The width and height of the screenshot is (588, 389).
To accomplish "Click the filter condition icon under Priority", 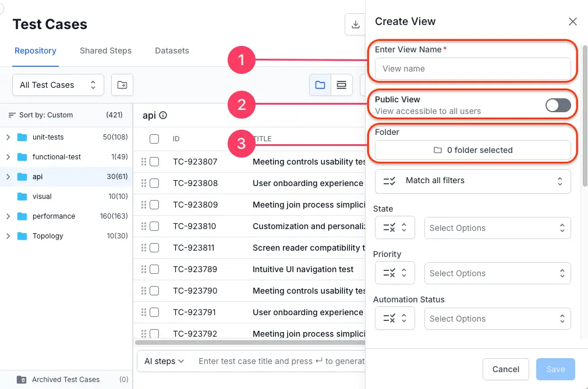I will click(x=391, y=273).
